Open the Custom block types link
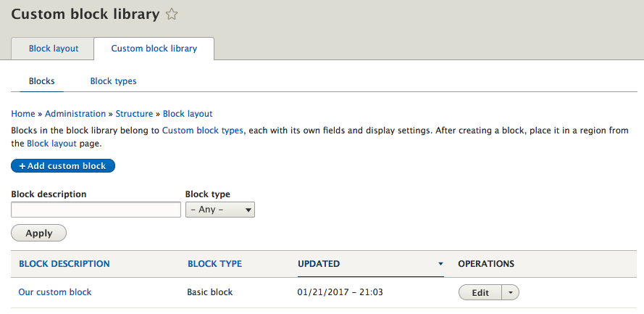The image size is (644, 314). [203, 131]
